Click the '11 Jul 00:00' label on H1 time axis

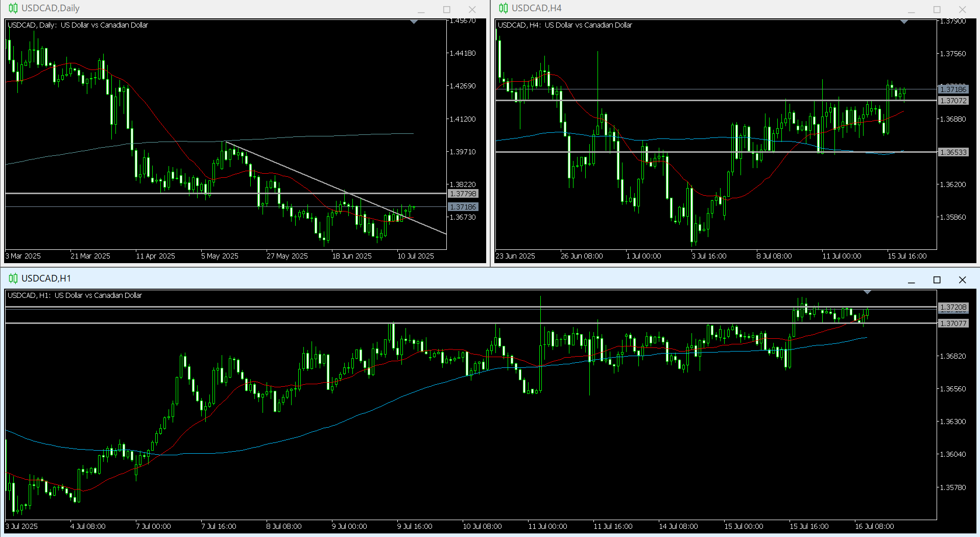click(x=547, y=526)
